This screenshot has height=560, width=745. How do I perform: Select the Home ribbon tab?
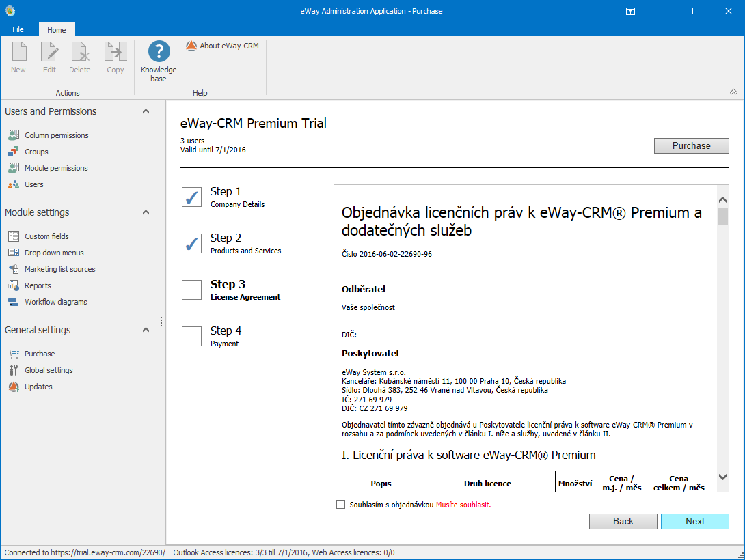tap(57, 30)
